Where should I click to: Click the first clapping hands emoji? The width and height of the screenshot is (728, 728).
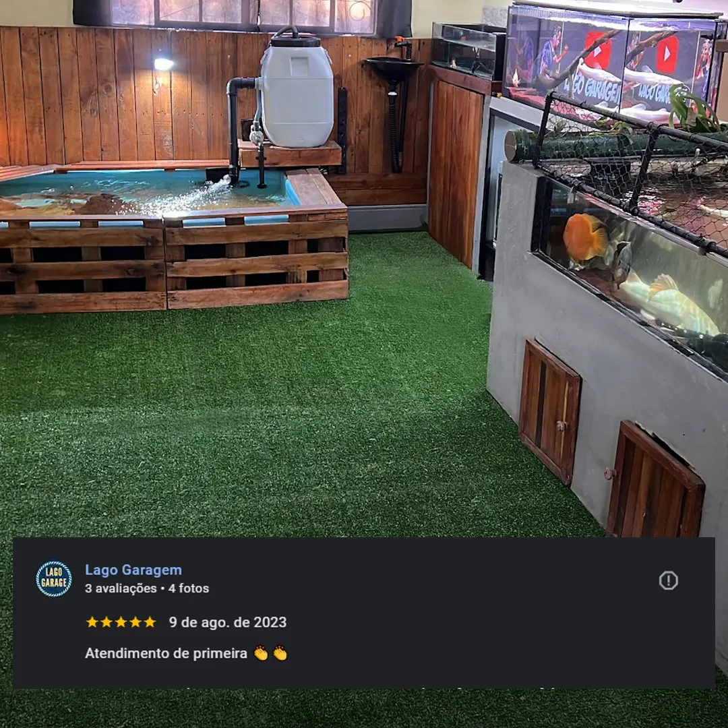[261, 653]
